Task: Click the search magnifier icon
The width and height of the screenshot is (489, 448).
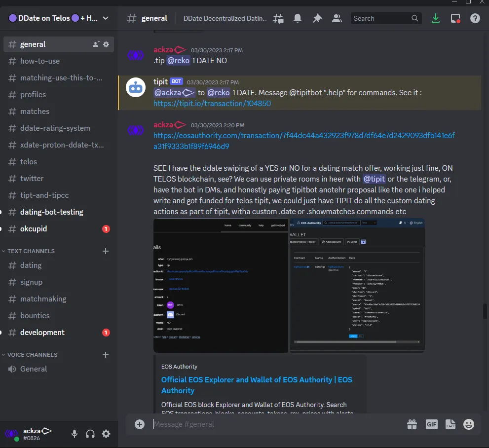Action: pos(414,18)
